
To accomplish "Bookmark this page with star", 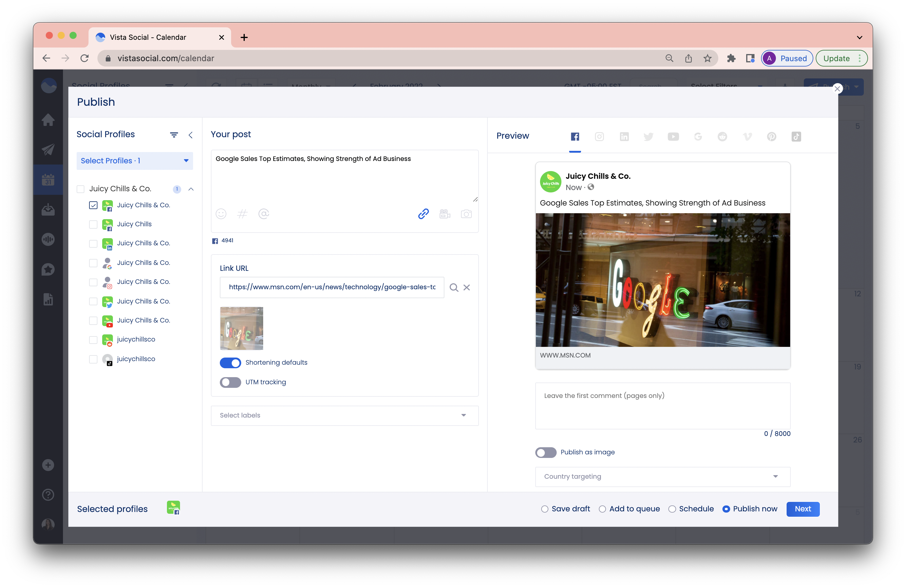I will (x=707, y=58).
